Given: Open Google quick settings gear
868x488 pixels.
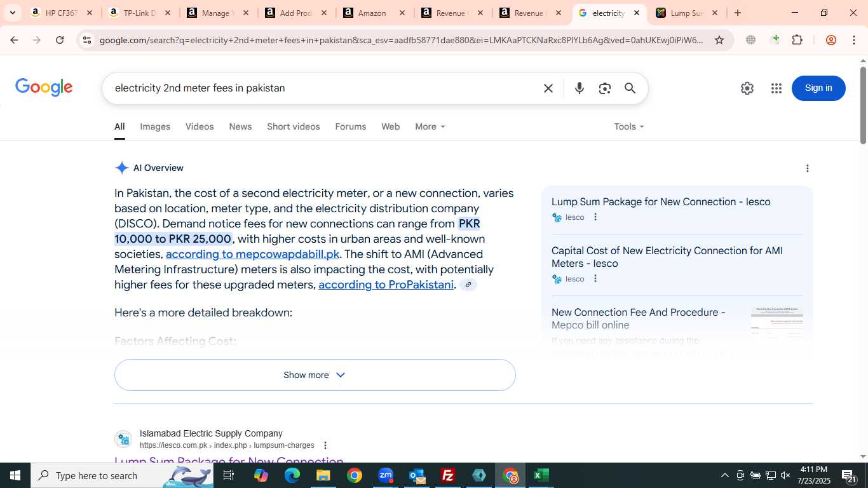Looking at the screenshot, I should tap(747, 88).
